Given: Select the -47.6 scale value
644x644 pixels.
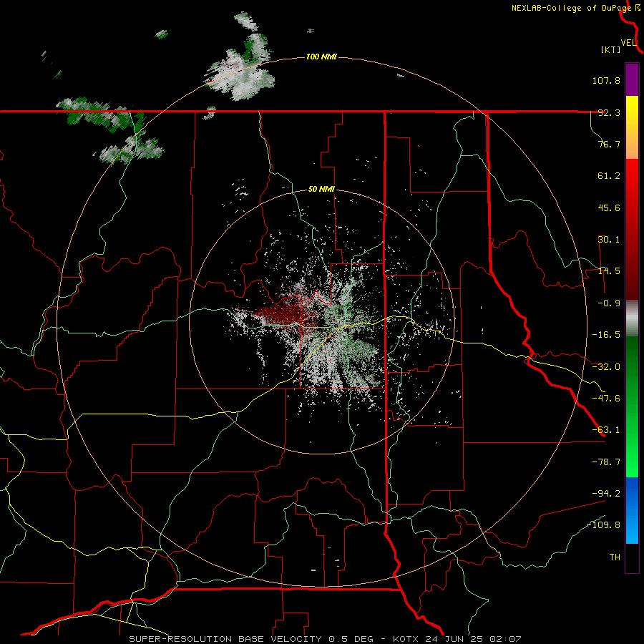Looking at the screenshot, I should coord(606,399).
